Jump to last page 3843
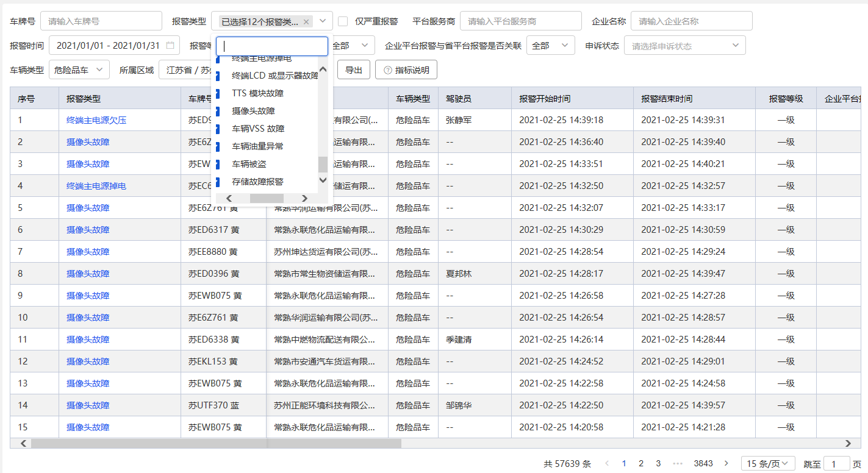 coord(703,463)
